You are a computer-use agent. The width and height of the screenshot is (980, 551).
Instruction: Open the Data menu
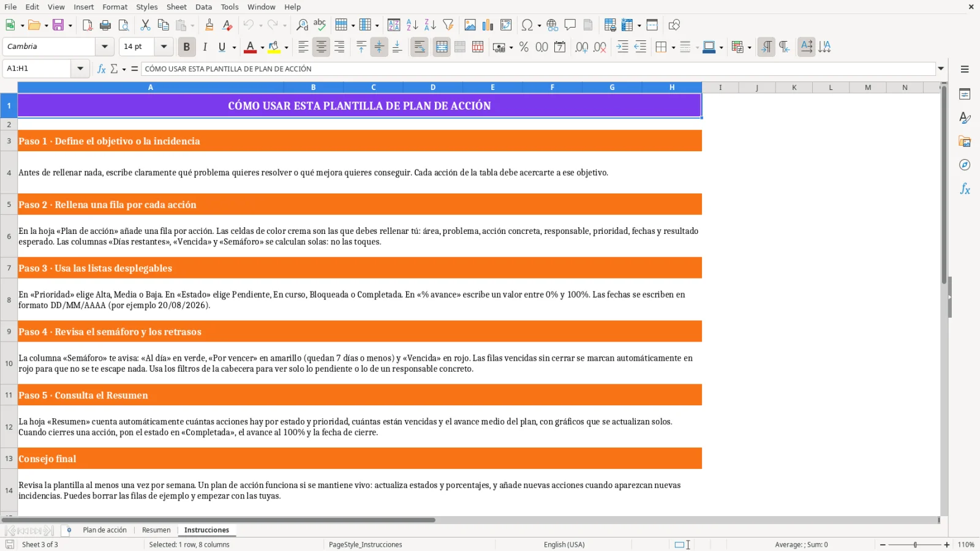tap(203, 7)
